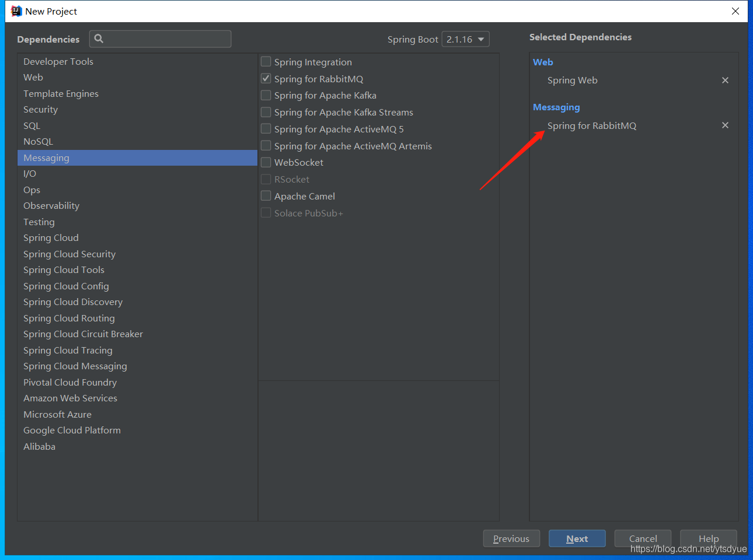This screenshot has height=560, width=753.
Task: Uncheck the Spring for RabbitMQ checkbox
Action: (x=266, y=78)
